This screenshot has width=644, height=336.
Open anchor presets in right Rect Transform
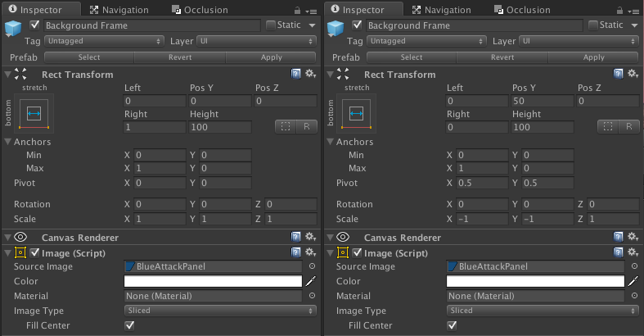point(356,114)
